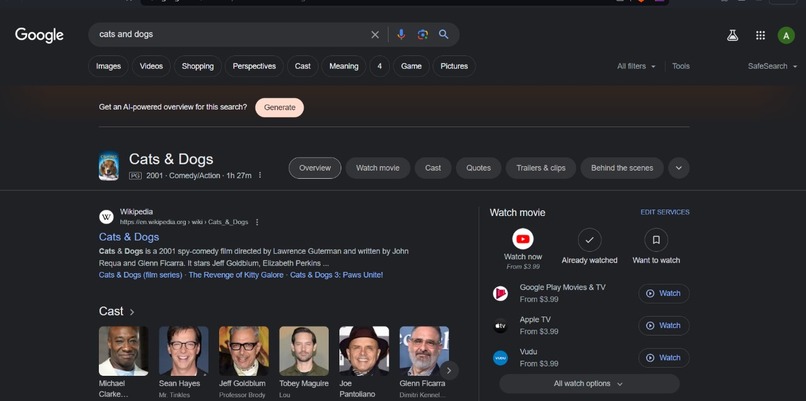The height and width of the screenshot is (401, 806).
Task: Open The Revenge of Kitty Galore link
Action: pos(236,275)
